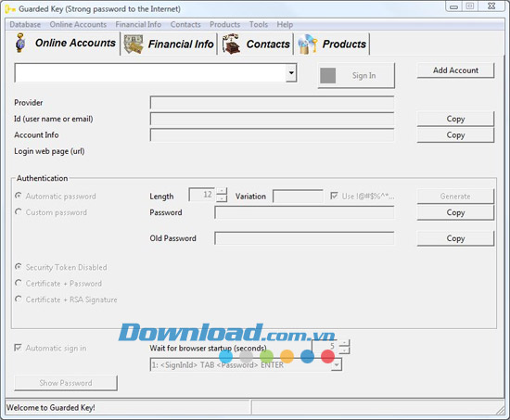Decrease browser startup wait seconds
The image size is (510, 420).
344,350
